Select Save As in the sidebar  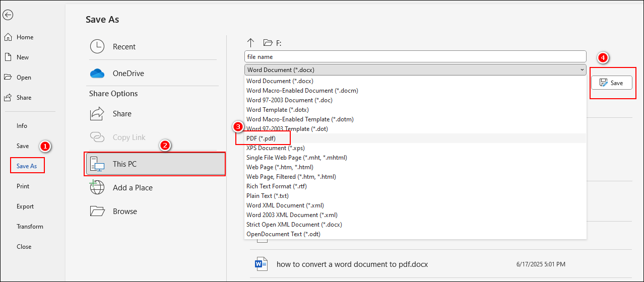(x=27, y=166)
